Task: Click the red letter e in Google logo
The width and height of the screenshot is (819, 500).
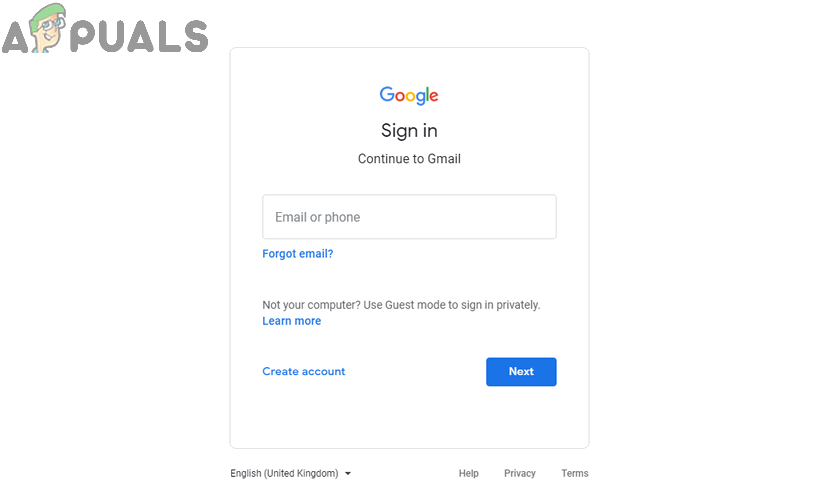Action: pos(433,96)
